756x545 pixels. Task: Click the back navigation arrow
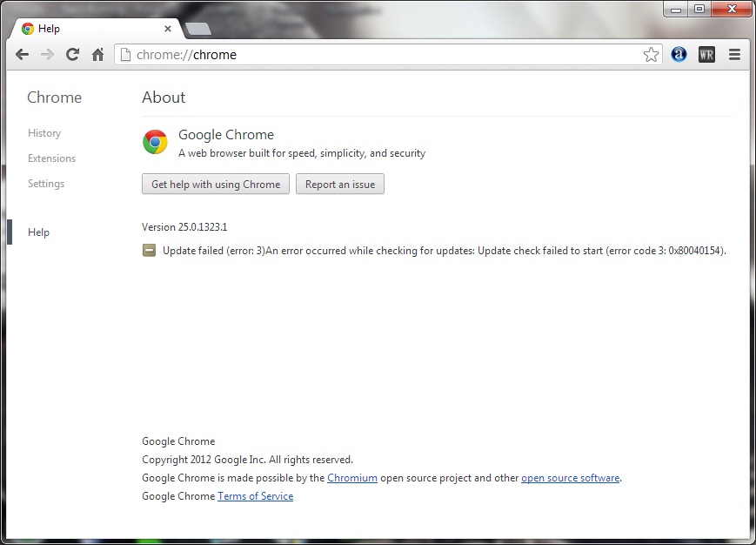(22, 54)
